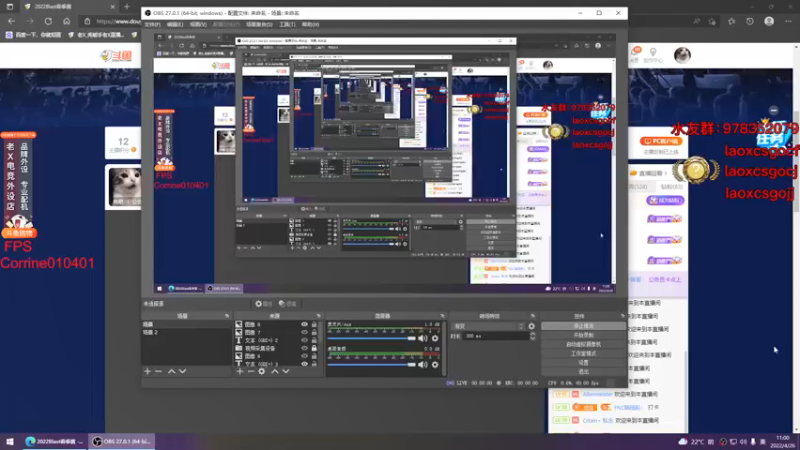Hide 图像 8 source with eye icon

pyautogui.click(x=305, y=324)
